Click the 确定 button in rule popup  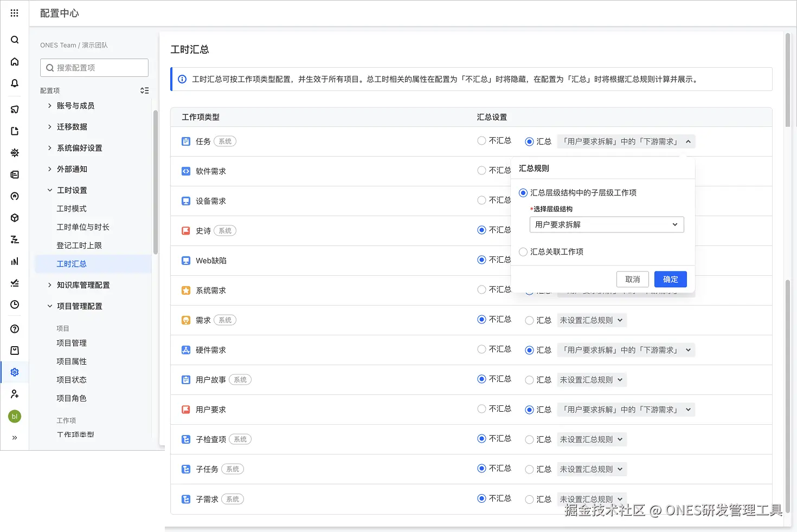click(x=671, y=280)
